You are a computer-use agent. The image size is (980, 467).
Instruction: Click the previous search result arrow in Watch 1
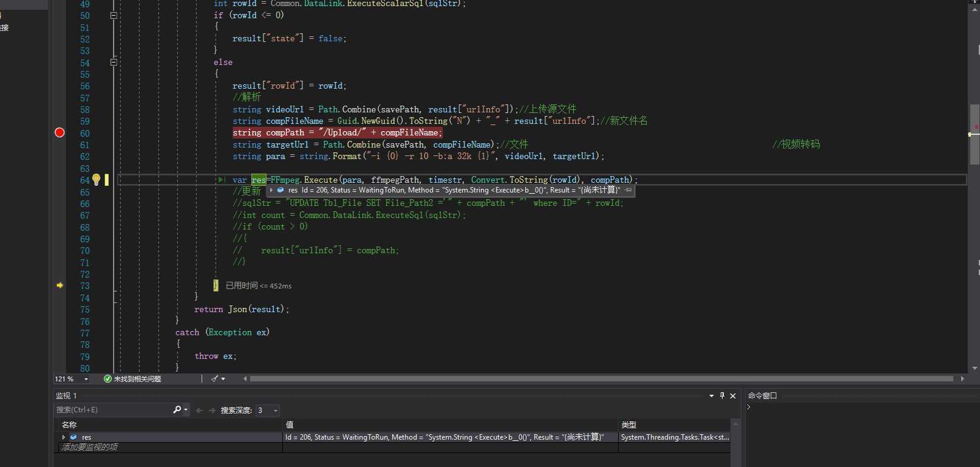tap(199, 411)
